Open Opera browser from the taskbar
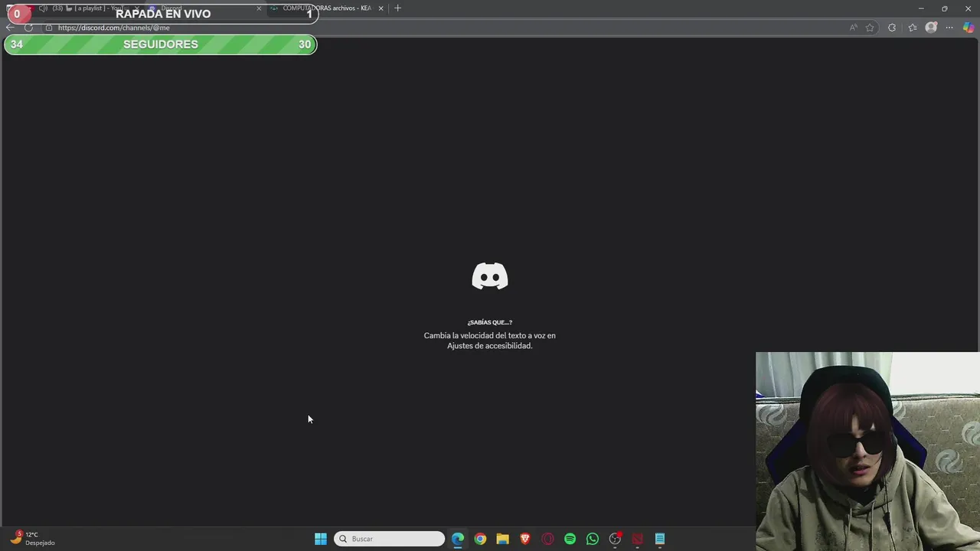 tap(547, 539)
